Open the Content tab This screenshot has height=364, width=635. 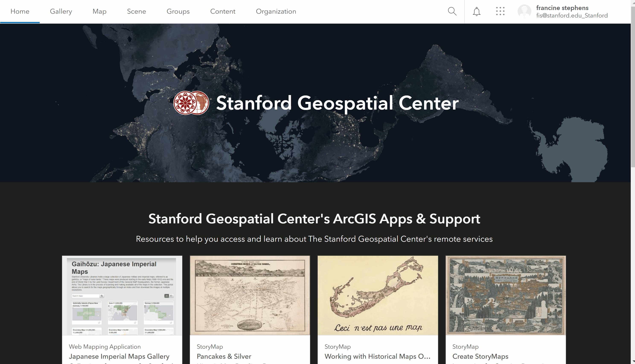click(223, 11)
